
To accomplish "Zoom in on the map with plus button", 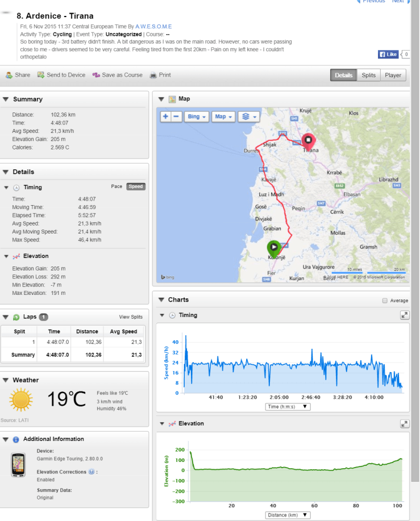I will pos(165,116).
